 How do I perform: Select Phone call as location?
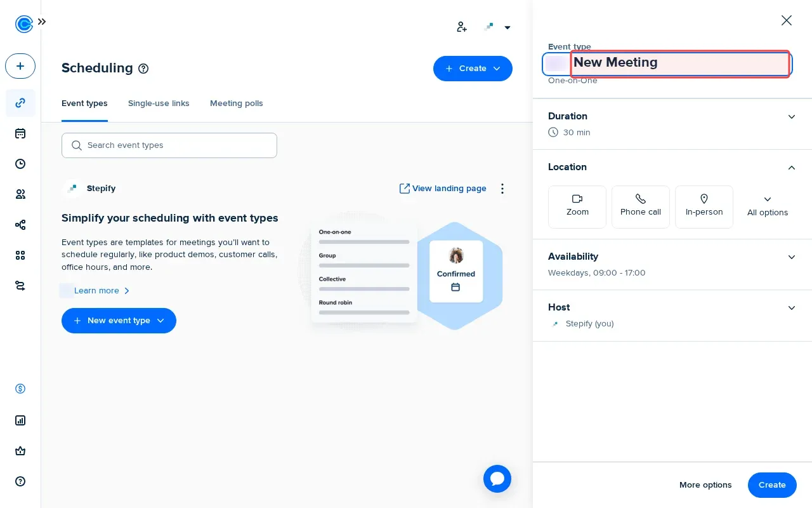pos(640,206)
